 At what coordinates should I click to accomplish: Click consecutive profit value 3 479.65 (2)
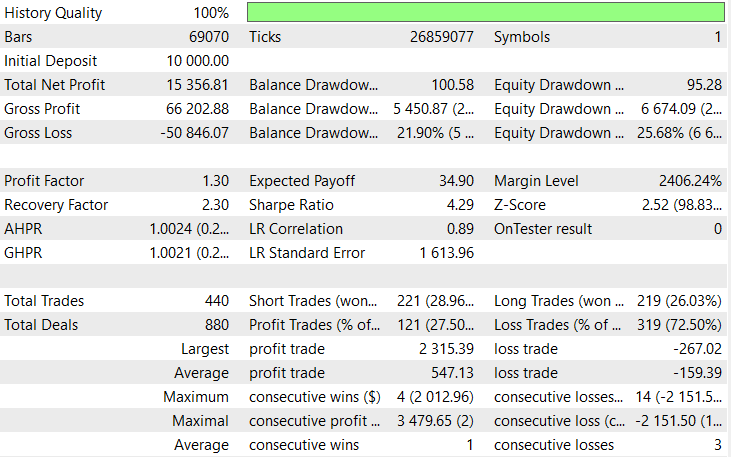click(435, 421)
